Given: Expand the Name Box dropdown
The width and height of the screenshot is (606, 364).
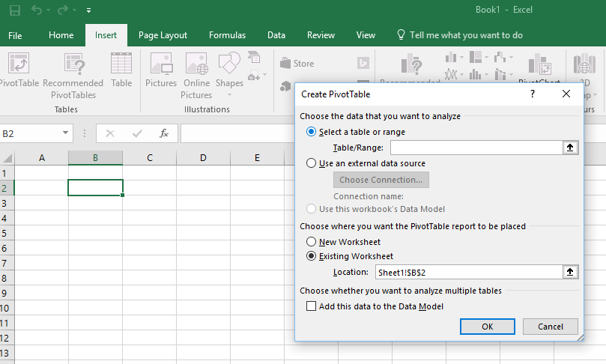Looking at the screenshot, I should (x=67, y=133).
